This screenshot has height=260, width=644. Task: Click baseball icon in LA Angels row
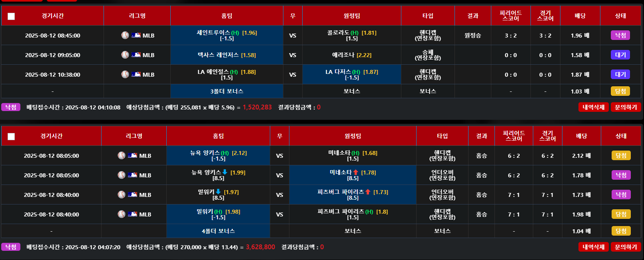pyautogui.click(x=125, y=74)
